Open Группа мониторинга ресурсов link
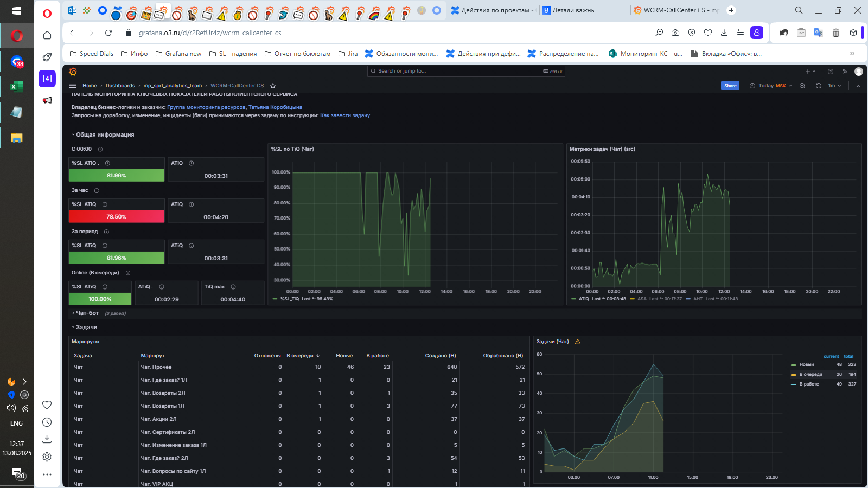 (206, 107)
